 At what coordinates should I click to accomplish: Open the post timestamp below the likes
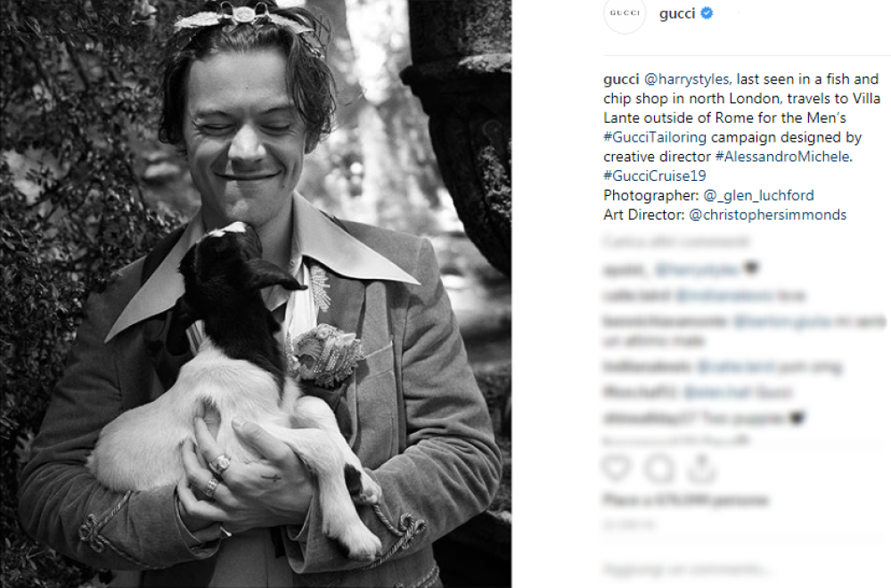point(628,526)
